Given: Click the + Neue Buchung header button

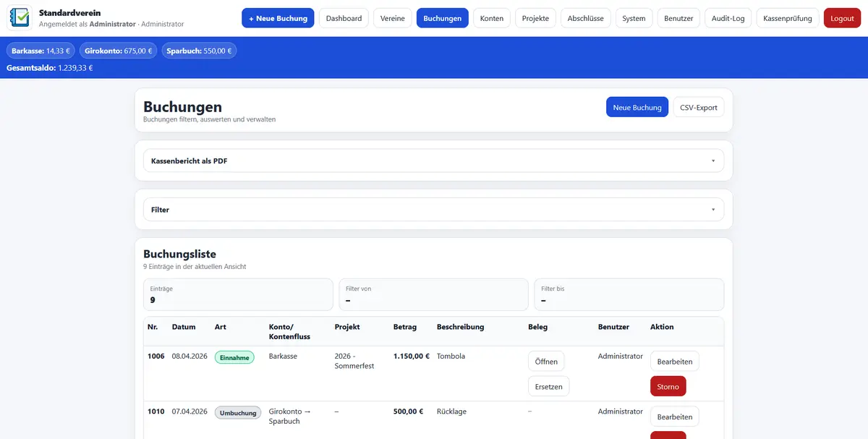Looking at the screenshot, I should 278,18.
